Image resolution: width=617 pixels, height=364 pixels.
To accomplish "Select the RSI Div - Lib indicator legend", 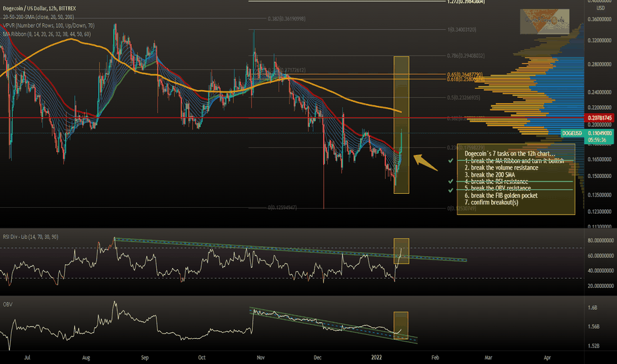I will (30, 237).
